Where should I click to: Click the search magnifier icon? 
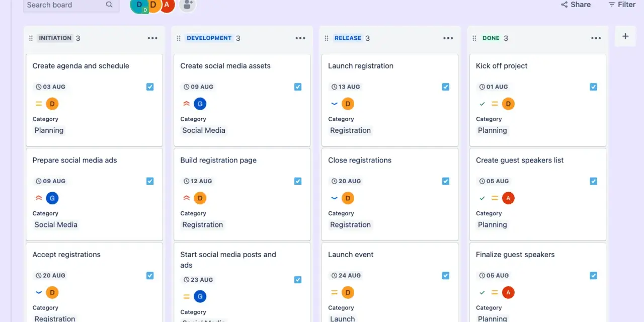[109, 5]
